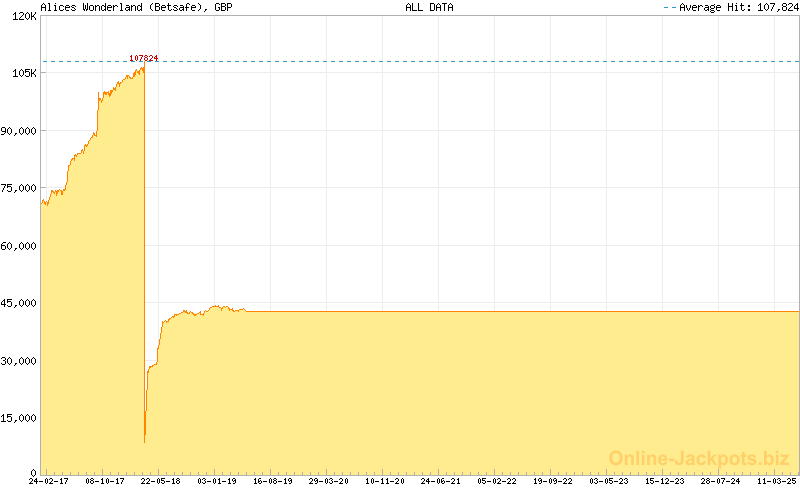Select the 08-10-17 date on the x-axis
This screenshot has height=490, width=800.
click(104, 481)
